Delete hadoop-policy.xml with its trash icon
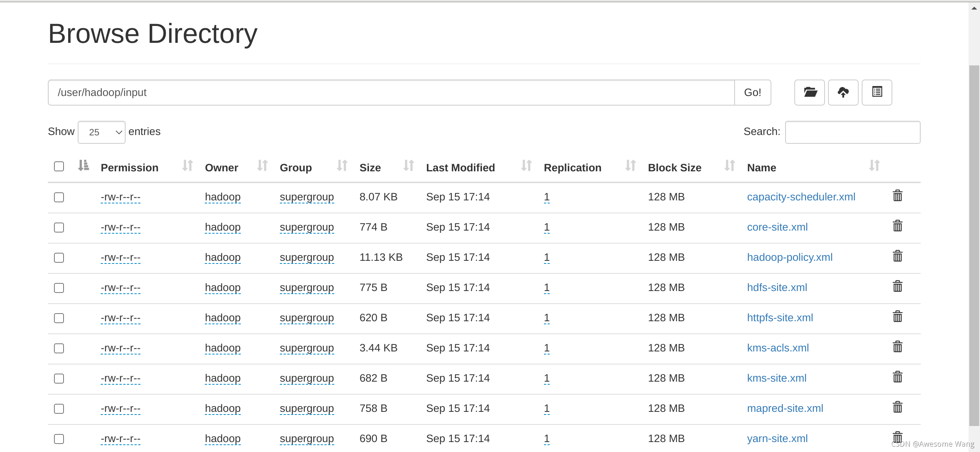Screen dimensions: 980x452 897,256
